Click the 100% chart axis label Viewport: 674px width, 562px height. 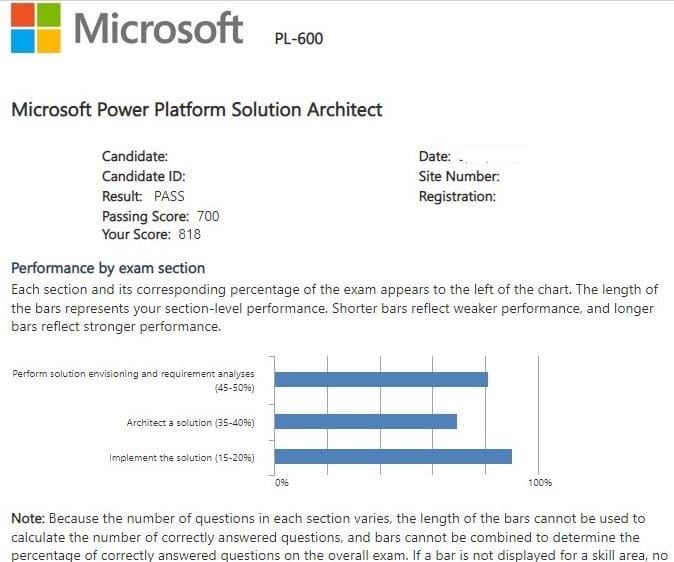(x=540, y=483)
